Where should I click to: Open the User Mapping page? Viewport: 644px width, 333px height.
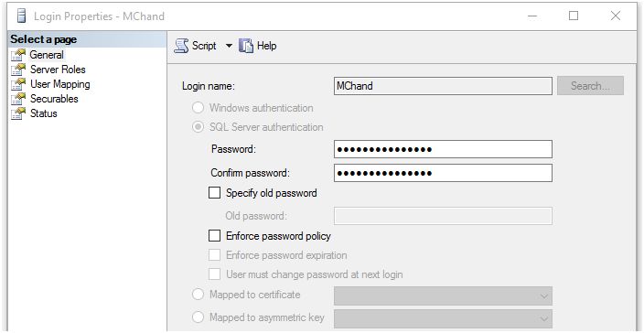[x=60, y=84]
